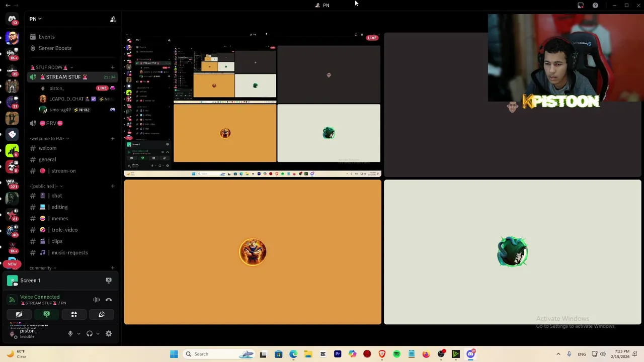Viewport: 644px width, 362px height.
Task: Turn on camera in voice panel
Action: click(x=19, y=314)
